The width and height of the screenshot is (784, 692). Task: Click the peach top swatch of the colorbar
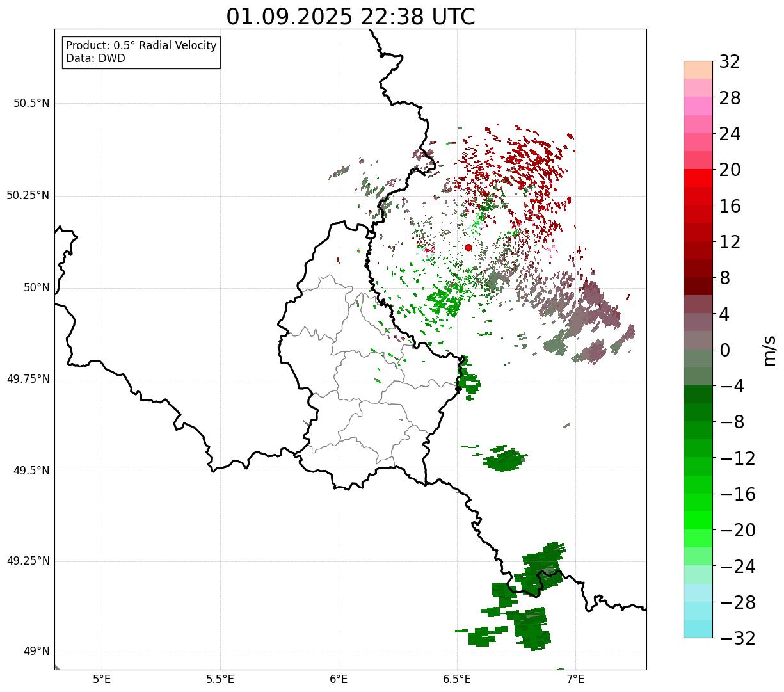pos(698,70)
